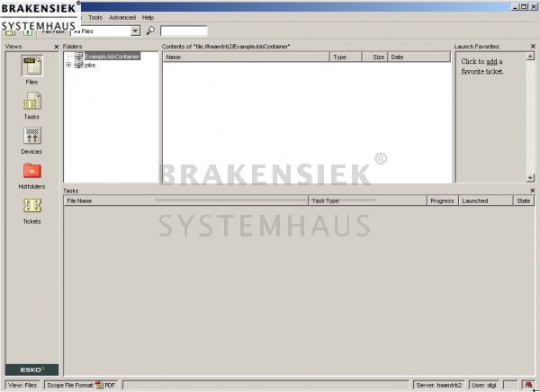The height and width of the screenshot is (392, 540).
Task: Sort contents by Size column
Action: pyautogui.click(x=374, y=58)
